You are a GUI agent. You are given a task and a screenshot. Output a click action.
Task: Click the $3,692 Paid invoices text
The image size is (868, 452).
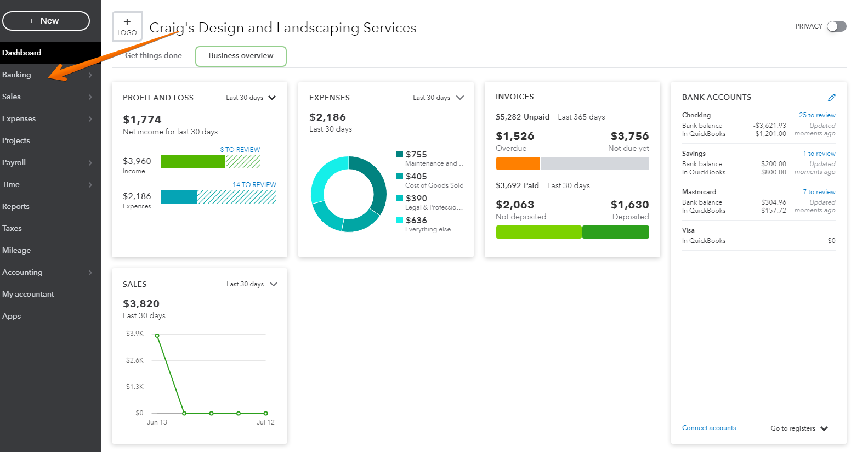tap(517, 185)
